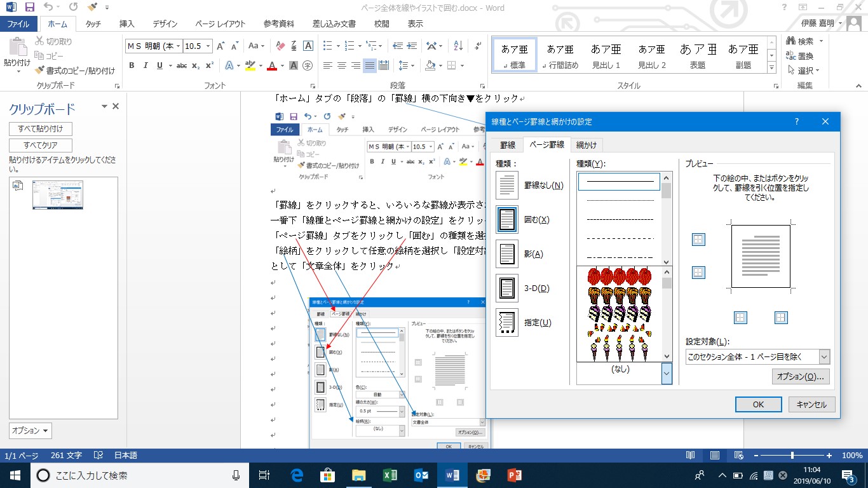Open the 絵柄 art dropdown showing (なし)
This screenshot has height=488, width=868.
click(667, 373)
